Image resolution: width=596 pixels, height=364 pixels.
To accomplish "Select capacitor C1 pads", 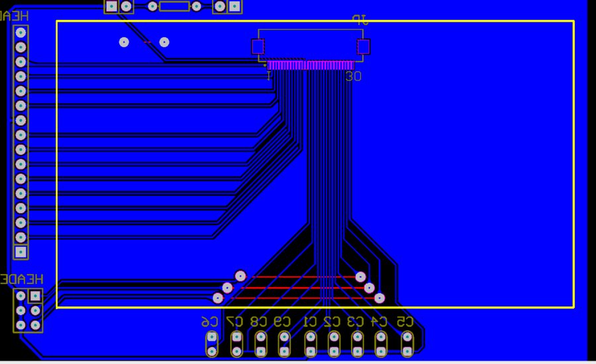I will [x=311, y=344].
